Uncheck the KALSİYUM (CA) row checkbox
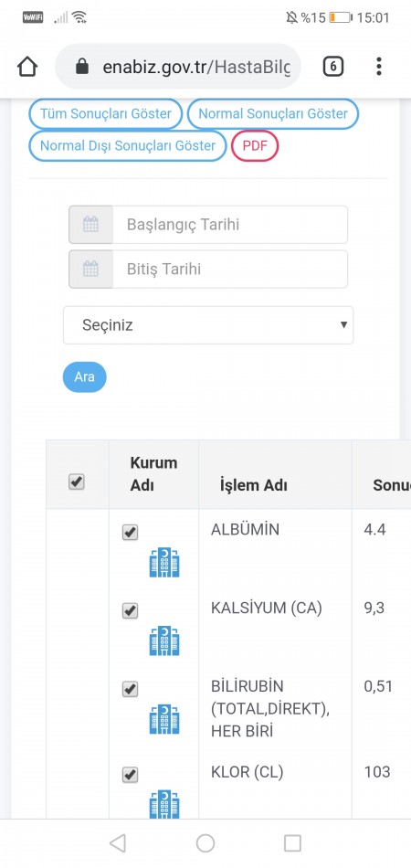The height and width of the screenshot is (868, 411). [x=130, y=611]
